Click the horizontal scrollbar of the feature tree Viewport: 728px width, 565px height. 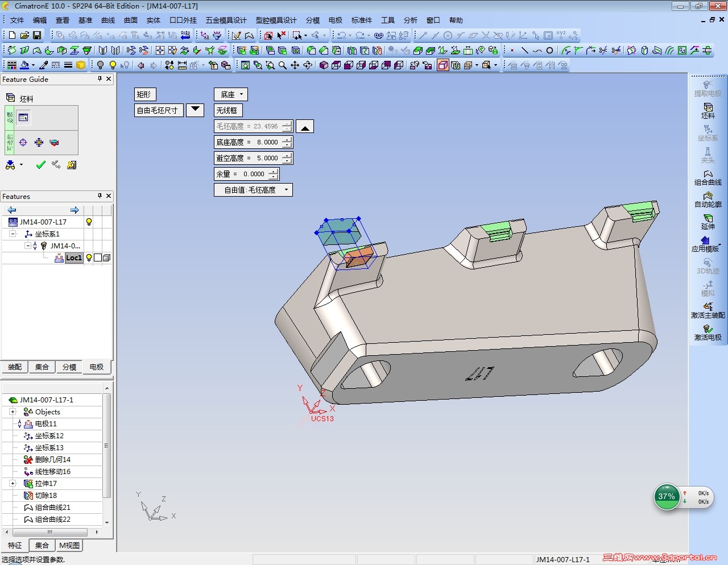pos(51,533)
